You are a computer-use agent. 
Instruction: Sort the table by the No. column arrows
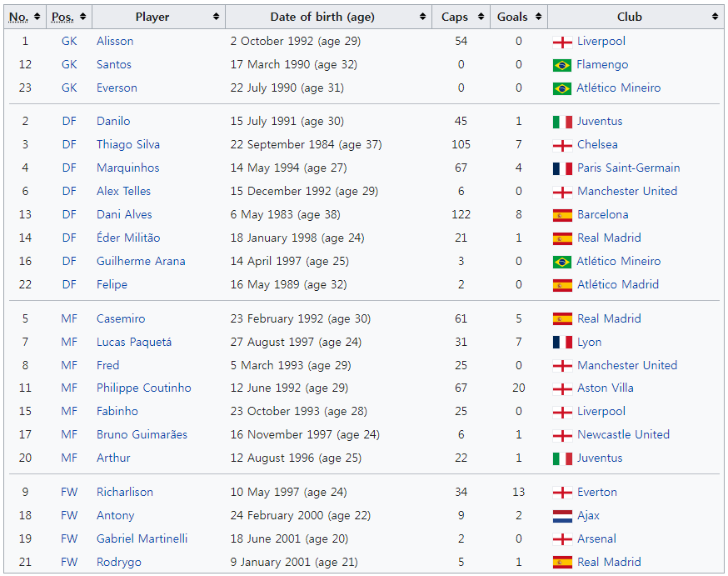pyautogui.click(x=37, y=17)
